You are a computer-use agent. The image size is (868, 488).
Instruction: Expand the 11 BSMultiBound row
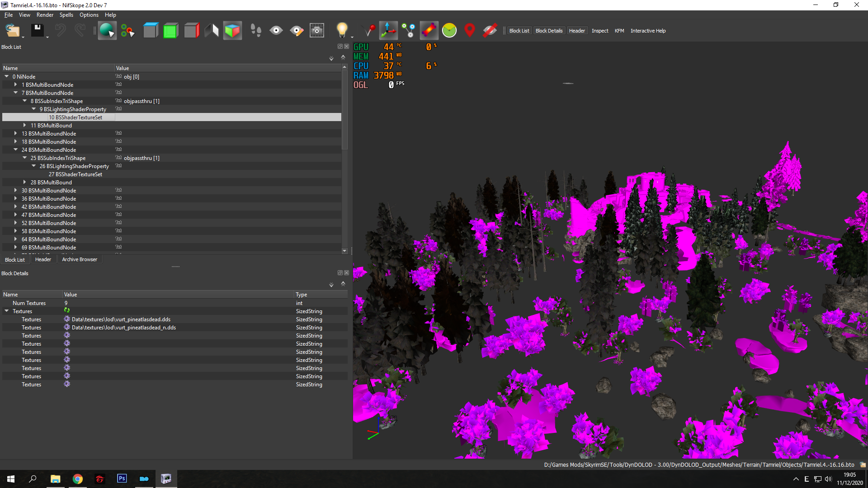(25, 125)
